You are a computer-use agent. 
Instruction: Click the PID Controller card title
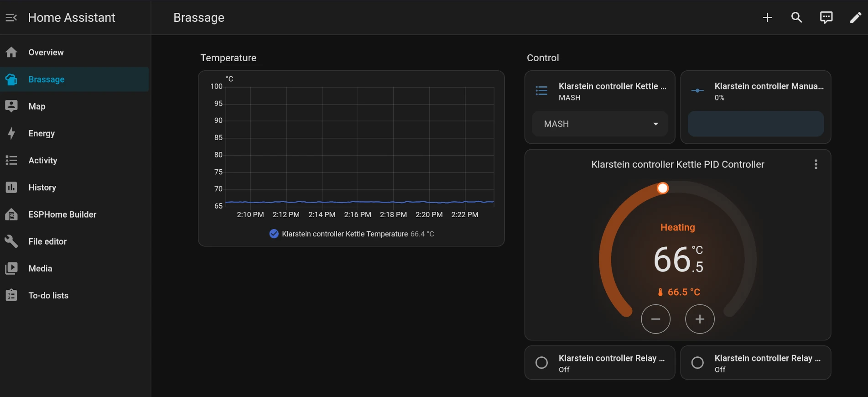pyautogui.click(x=678, y=164)
